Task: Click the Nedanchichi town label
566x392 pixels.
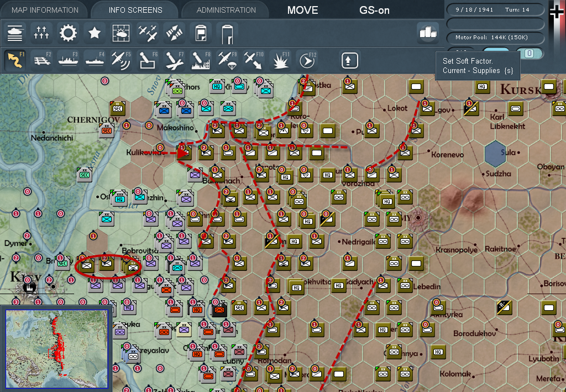Action: click(52, 138)
